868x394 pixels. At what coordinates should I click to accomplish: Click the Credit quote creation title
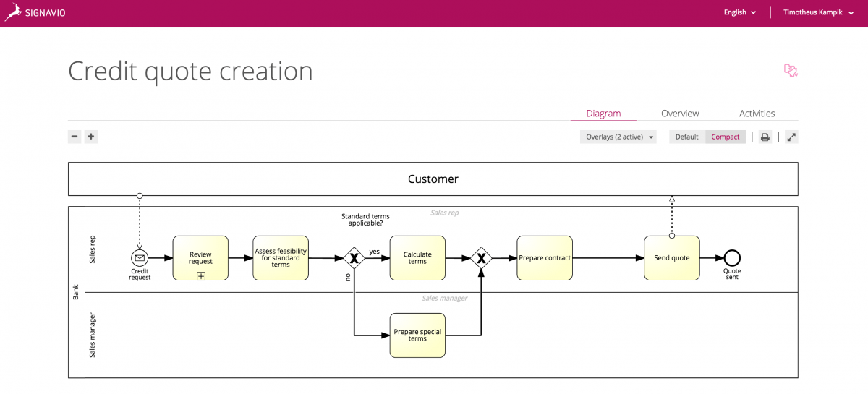click(x=190, y=71)
